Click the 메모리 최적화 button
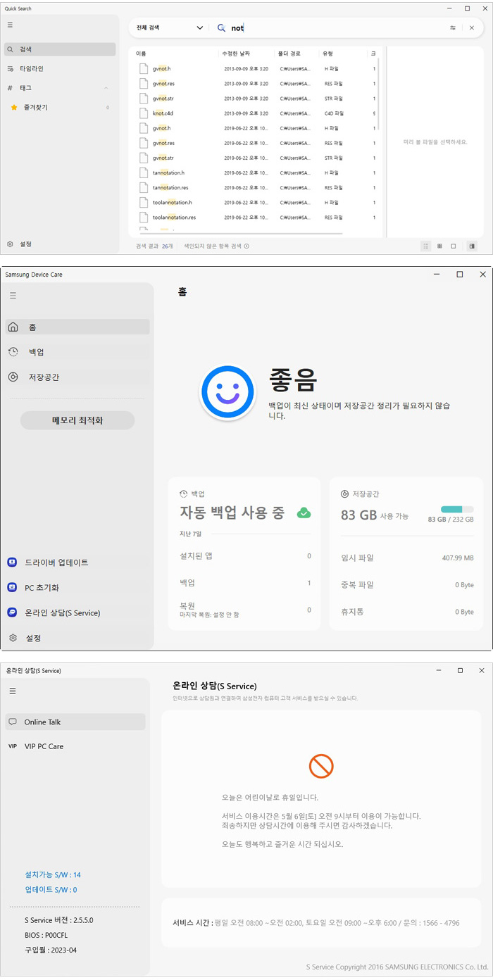The image size is (493, 980). click(77, 420)
